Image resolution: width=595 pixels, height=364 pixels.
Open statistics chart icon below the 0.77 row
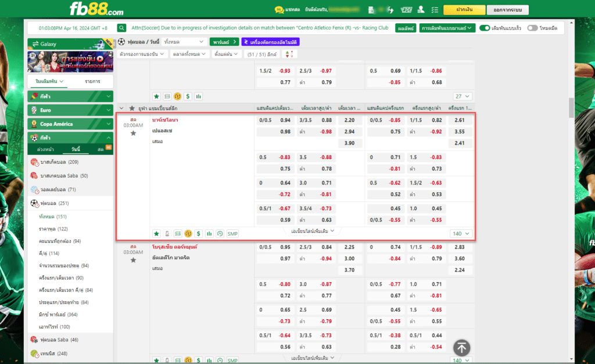tap(199, 96)
